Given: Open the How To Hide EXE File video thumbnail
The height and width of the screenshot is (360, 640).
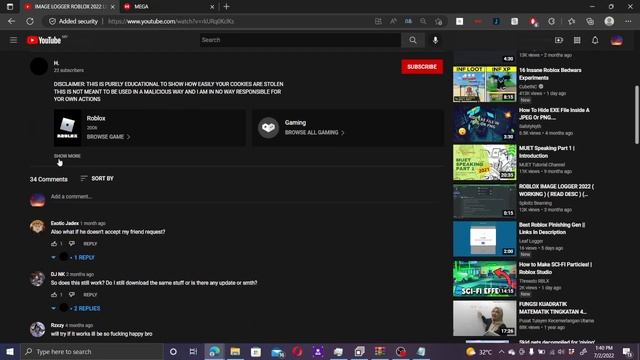Looking at the screenshot, I should coord(484,124).
